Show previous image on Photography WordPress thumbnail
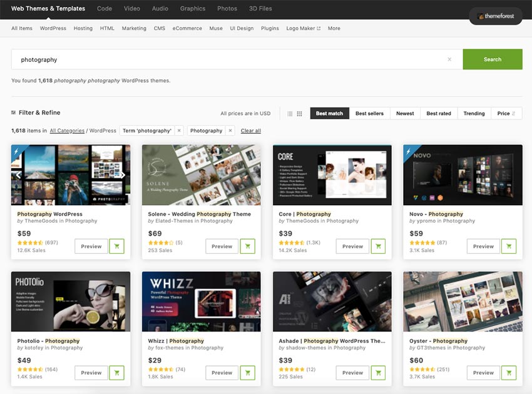The image size is (532, 394). (x=18, y=175)
